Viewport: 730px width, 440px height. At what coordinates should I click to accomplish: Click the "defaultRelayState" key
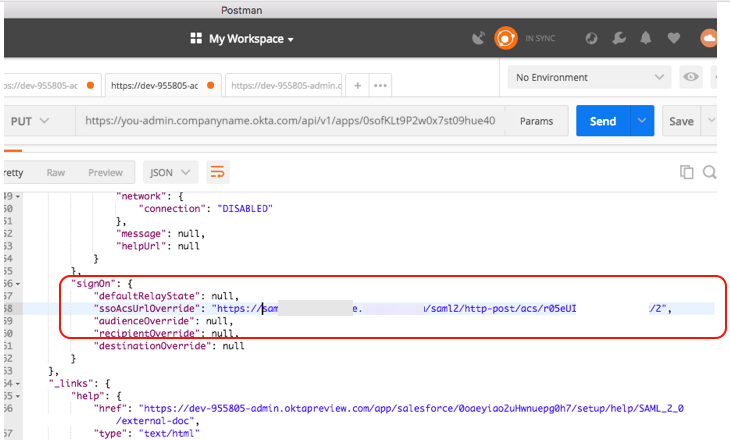(147, 296)
